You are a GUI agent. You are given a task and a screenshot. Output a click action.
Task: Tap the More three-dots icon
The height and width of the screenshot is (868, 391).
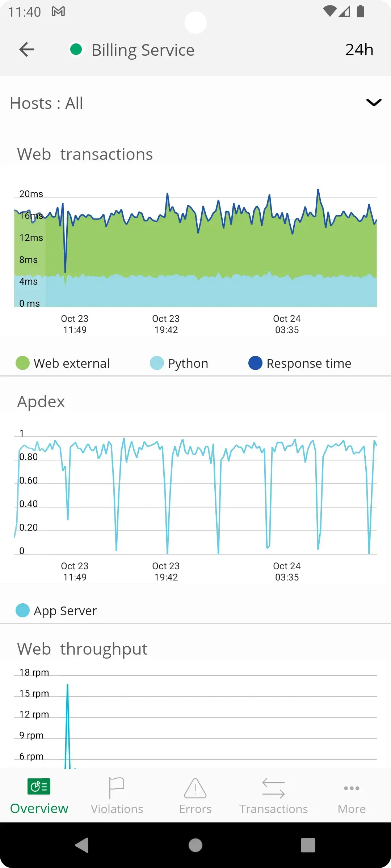tap(352, 788)
